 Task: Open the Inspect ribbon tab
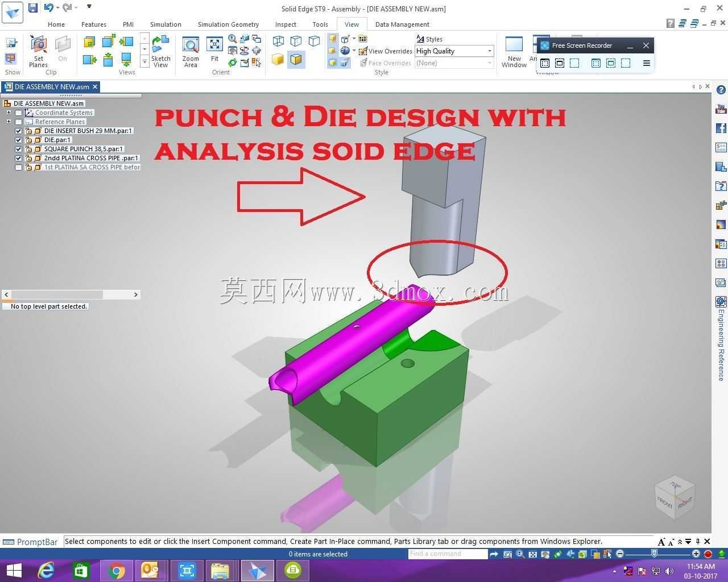[x=286, y=24]
